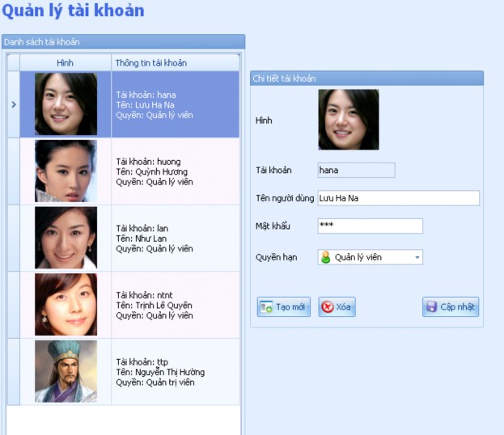Click the user icon in Quyền hạn combo box

click(325, 257)
